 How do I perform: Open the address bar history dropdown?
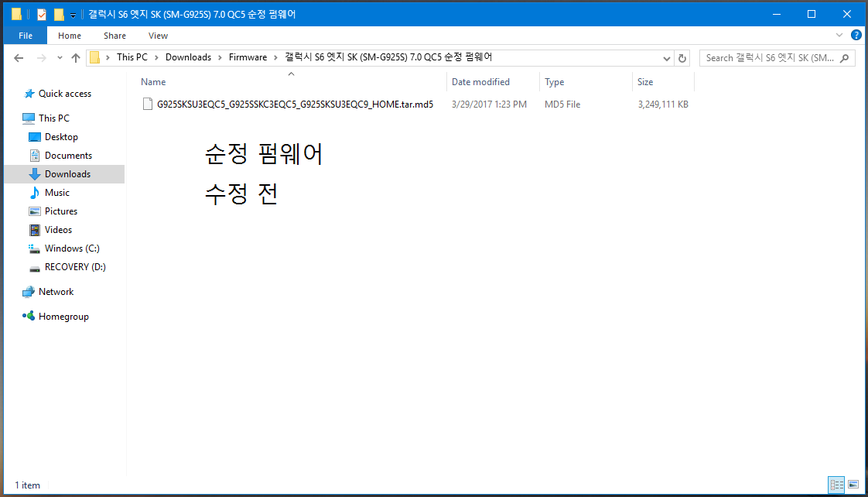667,58
